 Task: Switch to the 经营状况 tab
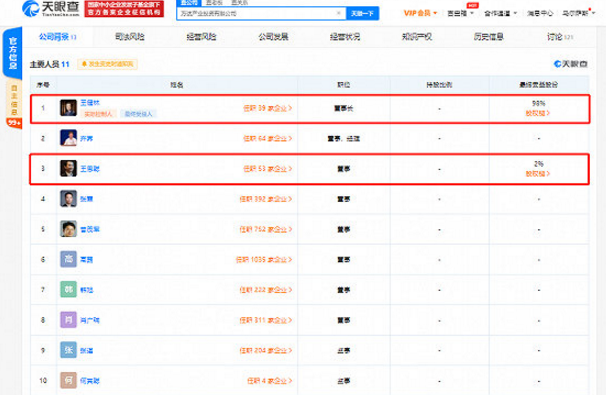coord(345,37)
